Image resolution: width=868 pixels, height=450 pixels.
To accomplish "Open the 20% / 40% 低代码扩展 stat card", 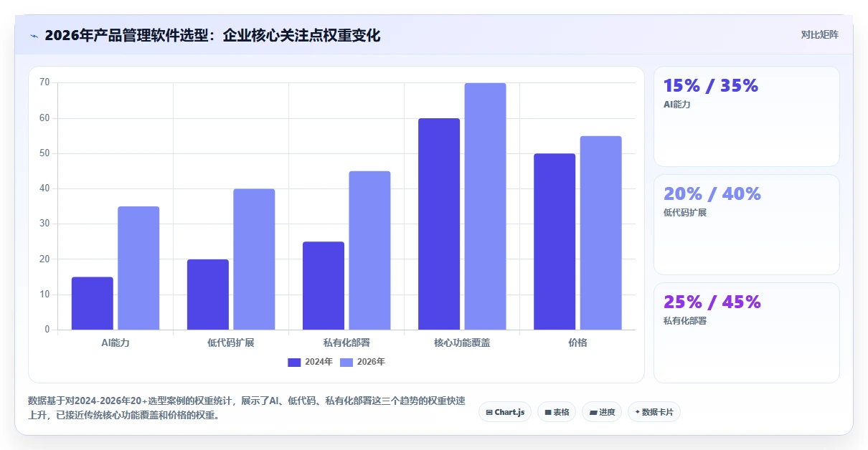I will click(747, 224).
